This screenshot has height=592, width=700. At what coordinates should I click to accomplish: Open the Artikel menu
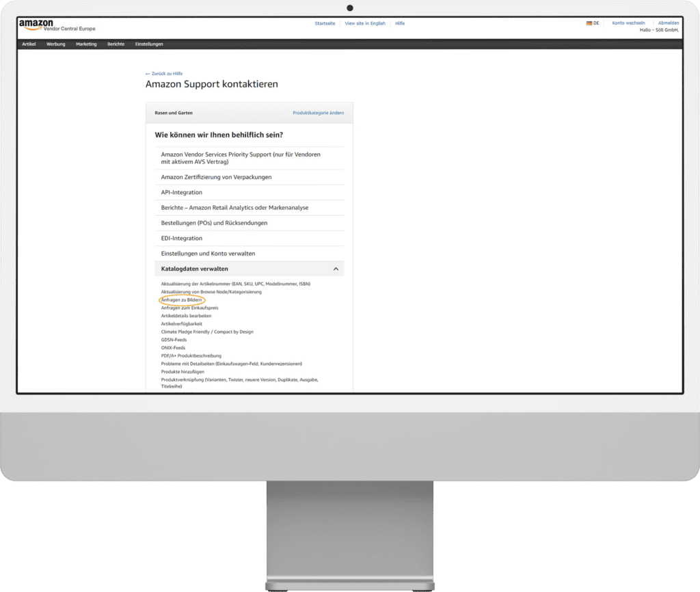[29, 44]
